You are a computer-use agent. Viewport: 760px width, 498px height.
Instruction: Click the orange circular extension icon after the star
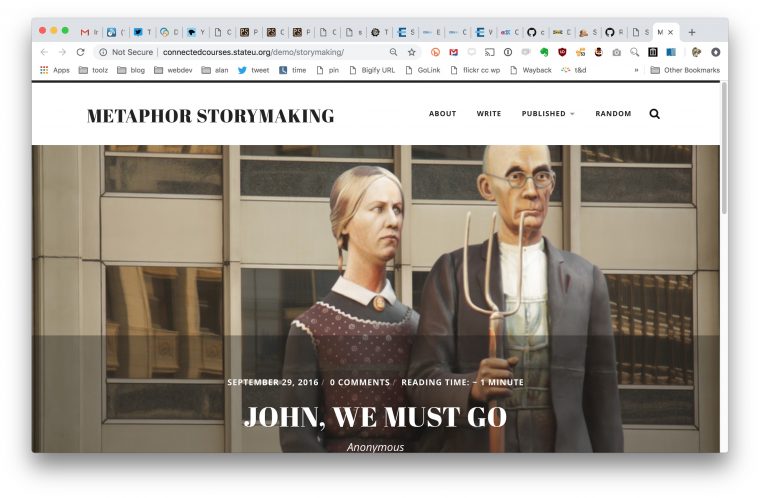tap(435, 52)
